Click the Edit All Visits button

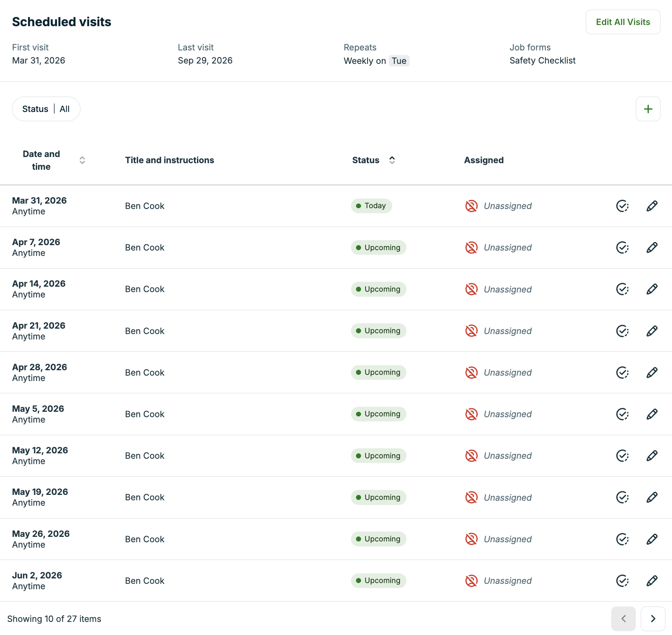pyautogui.click(x=623, y=22)
